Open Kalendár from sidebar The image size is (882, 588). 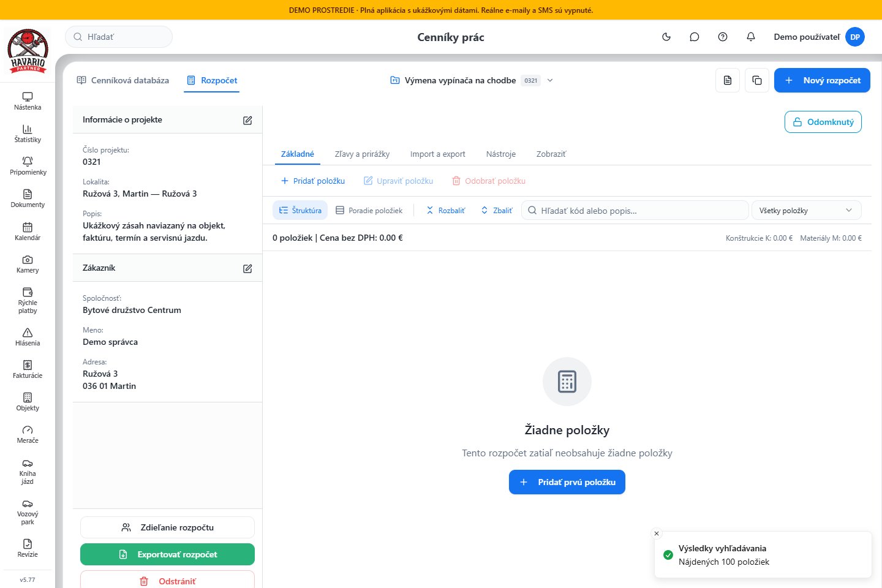[x=28, y=232]
